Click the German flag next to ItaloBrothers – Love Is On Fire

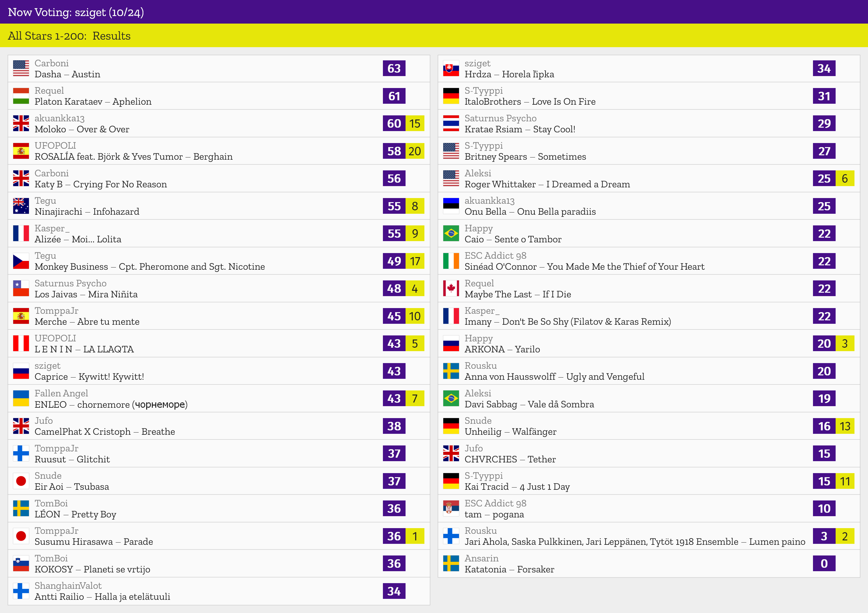click(451, 96)
